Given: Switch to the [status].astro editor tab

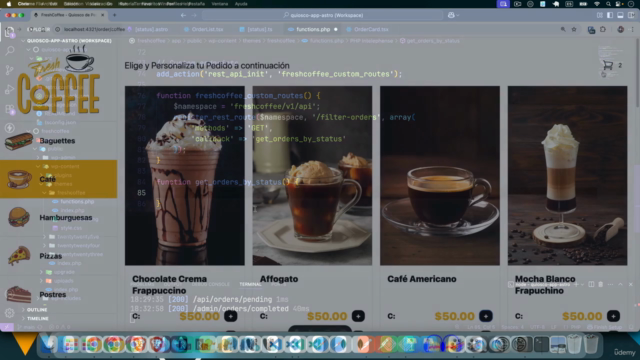Looking at the screenshot, I should coord(148,29).
